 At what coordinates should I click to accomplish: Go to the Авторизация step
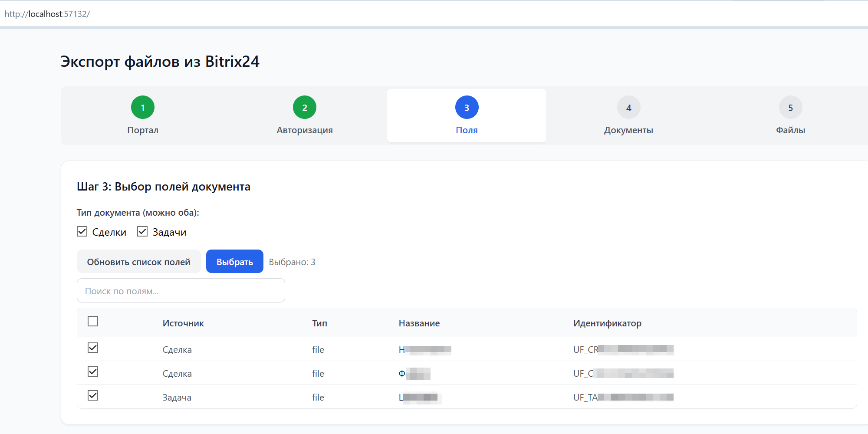[305, 130]
